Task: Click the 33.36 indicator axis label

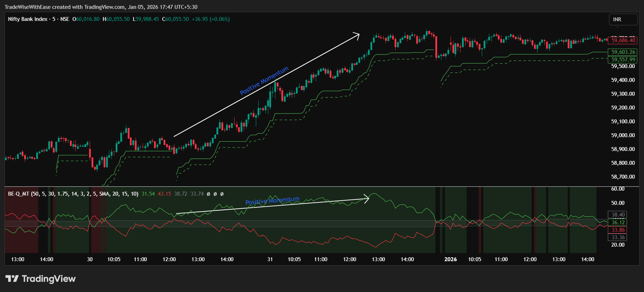Action: pyautogui.click(x=618, y=237)
